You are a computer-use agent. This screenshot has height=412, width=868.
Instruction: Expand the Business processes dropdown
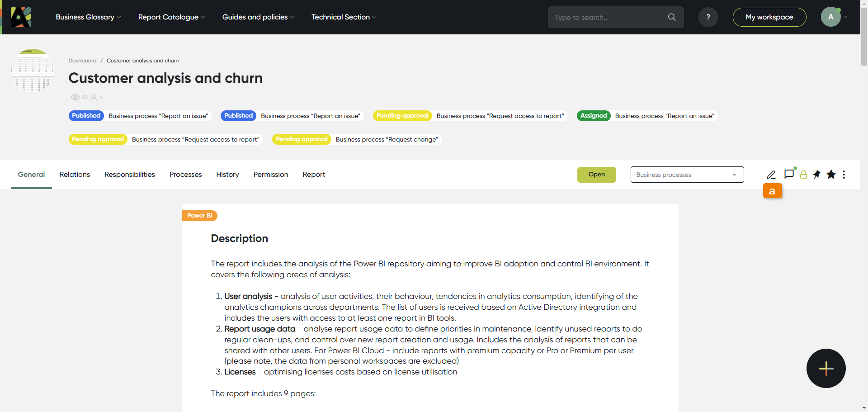(x=687, y=175)
